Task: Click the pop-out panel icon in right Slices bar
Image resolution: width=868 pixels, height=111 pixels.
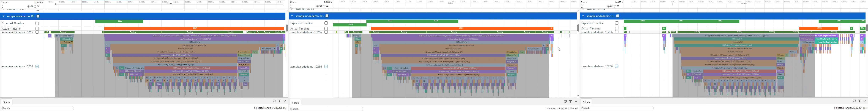Action: tap(854, 101)
